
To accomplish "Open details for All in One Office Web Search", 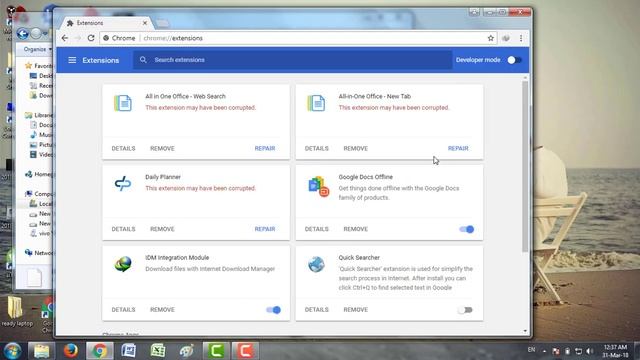I will (x=123, y=149).
